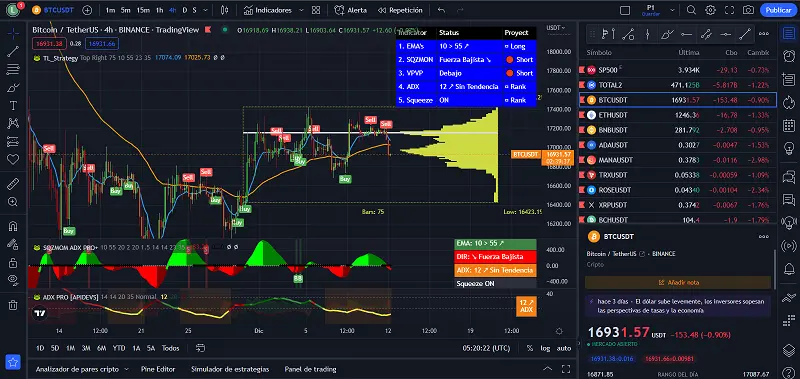Select the crosshair cursor tool
Image resolution: width=800 pixels, height=379 pixels.
(13, 33)
